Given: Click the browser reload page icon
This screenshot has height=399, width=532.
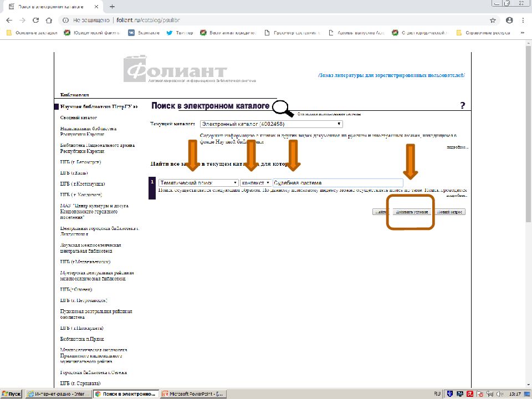Looking at the screenshot, I should tap(35, 20).
